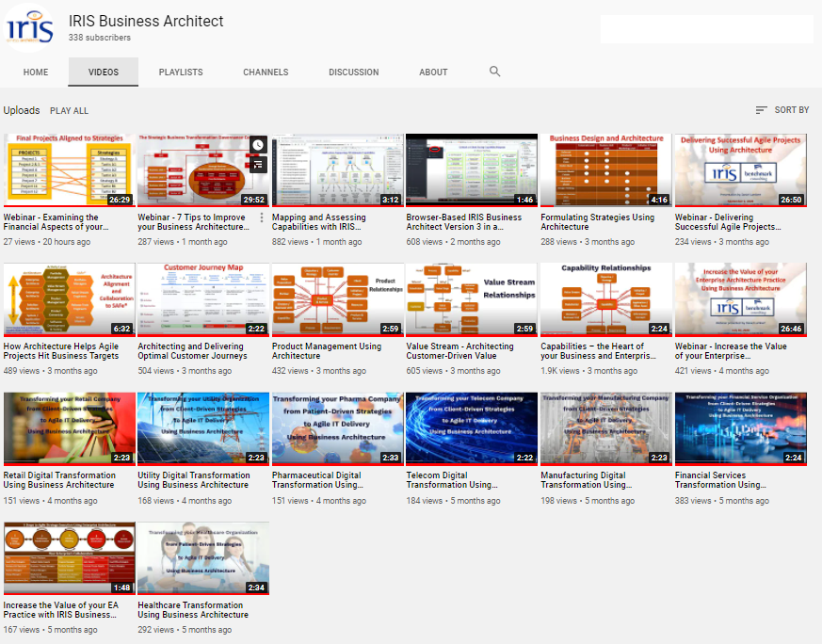Click the Play All button
Image resolution: width=822 pixels, height=644 pixels.
[x=69, y=110]
